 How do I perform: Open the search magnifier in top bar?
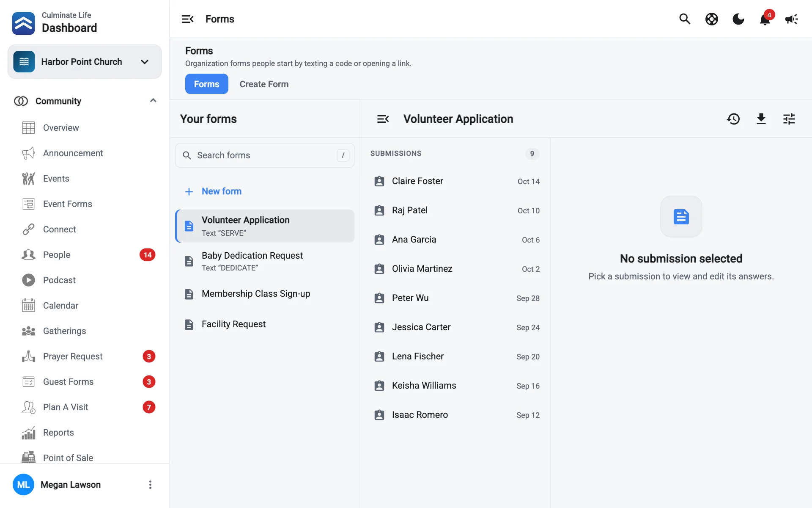[685, 19]
